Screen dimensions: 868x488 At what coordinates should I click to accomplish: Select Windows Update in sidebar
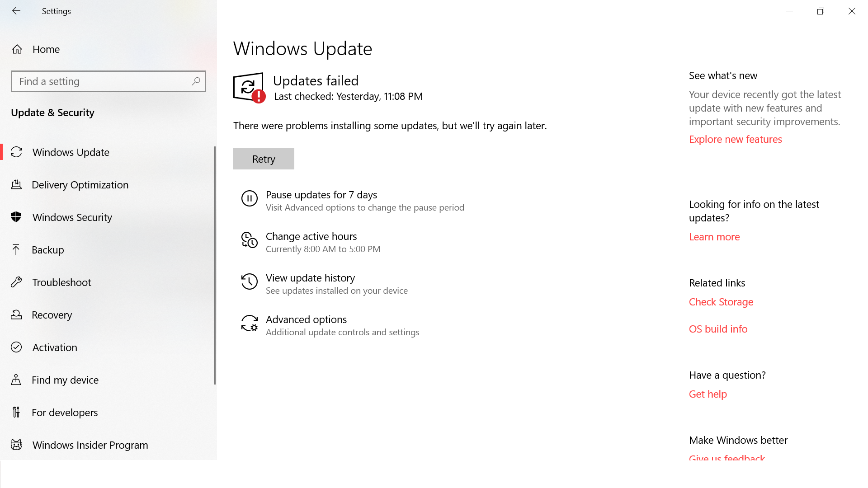coord(108,152)
